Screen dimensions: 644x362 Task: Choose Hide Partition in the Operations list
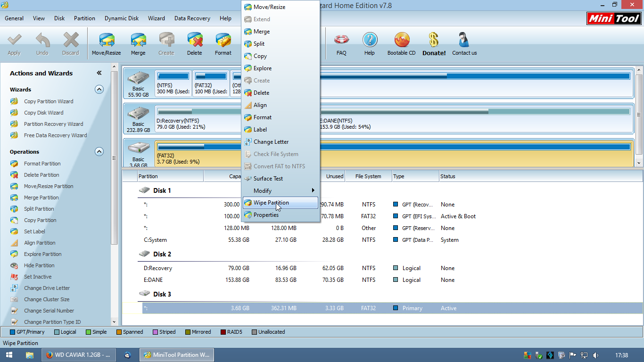(39, 265)
